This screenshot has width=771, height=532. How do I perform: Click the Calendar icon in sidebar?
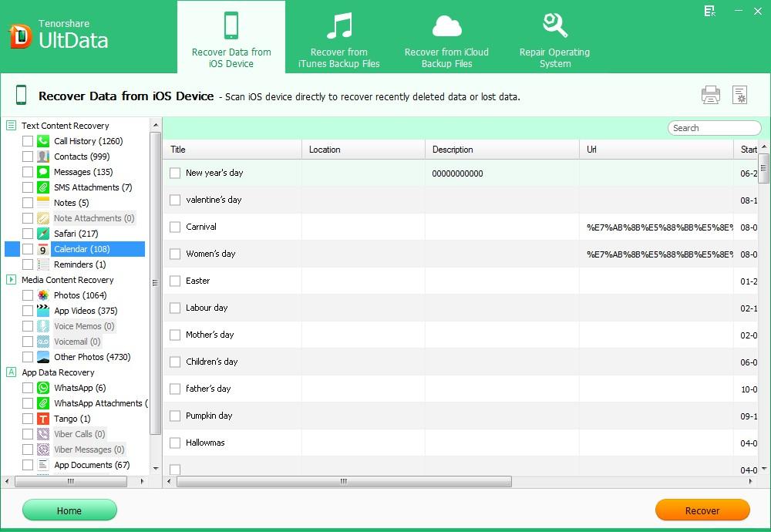43,249
